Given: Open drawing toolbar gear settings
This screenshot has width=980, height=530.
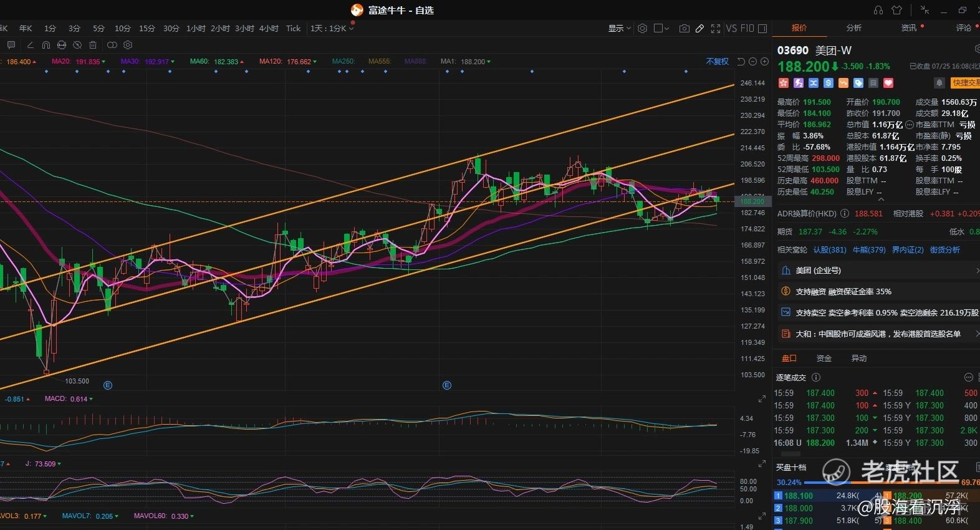Looking at the screenshot, I should [128, 45].
